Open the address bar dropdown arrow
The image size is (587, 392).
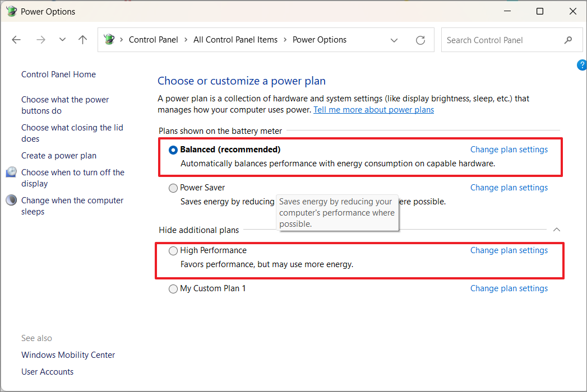[x=394, y=40]
